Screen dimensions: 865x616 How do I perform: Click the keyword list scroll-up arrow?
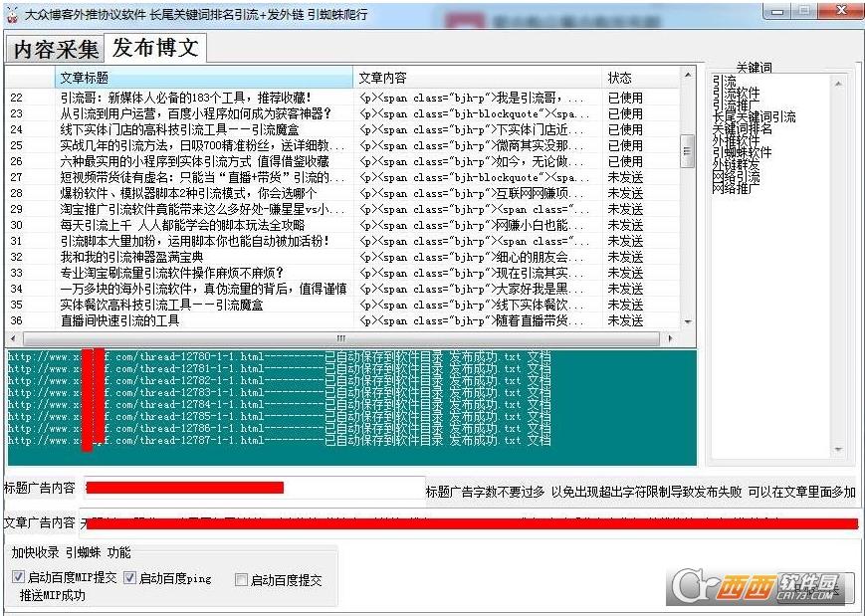[838, 84]
